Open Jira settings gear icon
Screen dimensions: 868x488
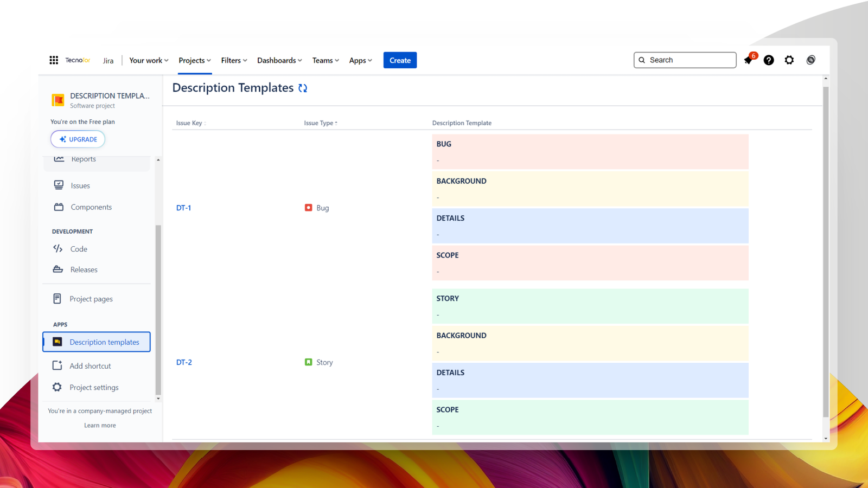tap(789, 60)
